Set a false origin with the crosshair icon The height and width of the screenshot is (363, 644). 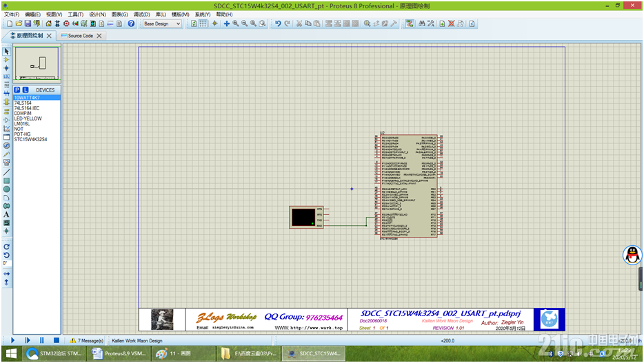point(214,24)
